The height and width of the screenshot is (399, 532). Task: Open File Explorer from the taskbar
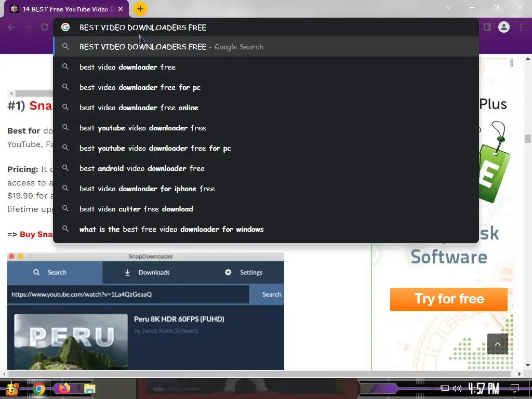89,389
